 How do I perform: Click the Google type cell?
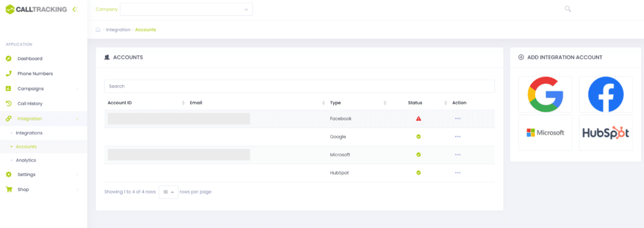coord(338,137)
